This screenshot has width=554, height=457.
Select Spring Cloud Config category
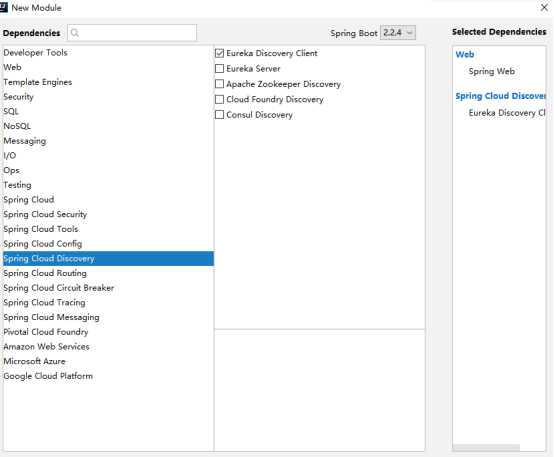coord(108,244)
